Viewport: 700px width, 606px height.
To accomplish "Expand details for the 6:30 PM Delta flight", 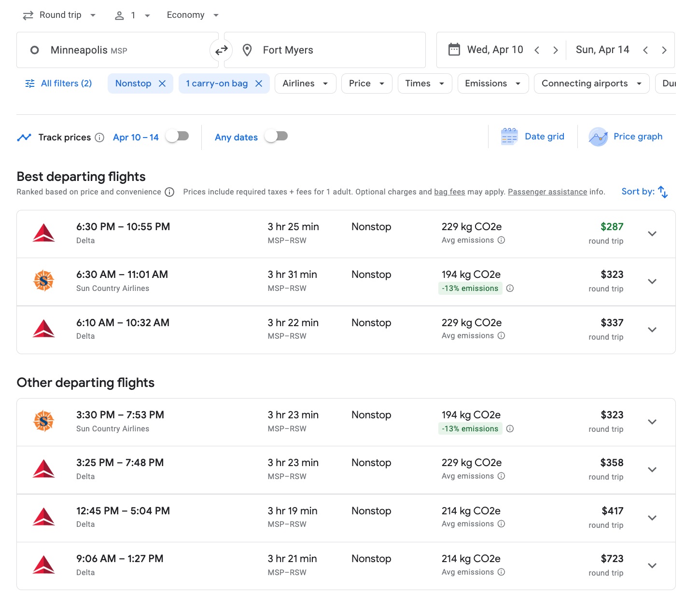I will [652, 234].
